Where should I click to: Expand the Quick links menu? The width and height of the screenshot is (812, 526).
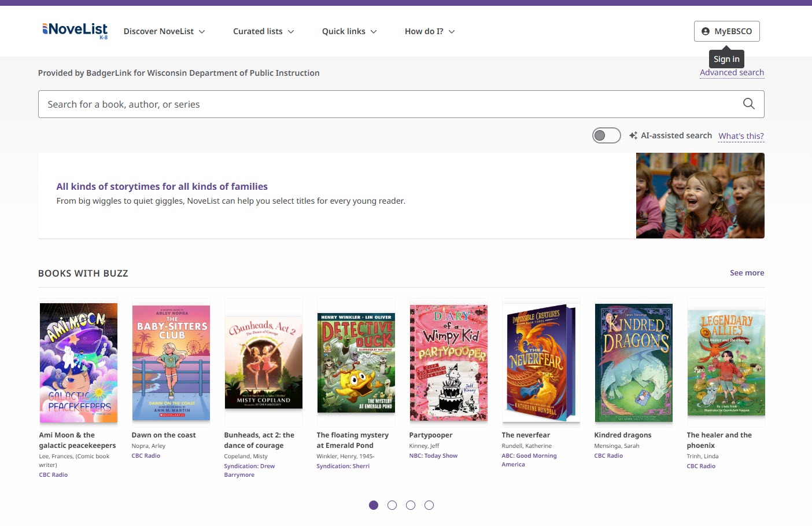[x=349, y=31]
